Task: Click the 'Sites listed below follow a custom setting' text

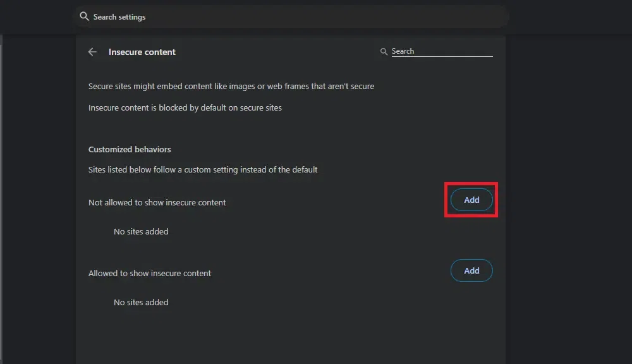Action: coord(203,169)
